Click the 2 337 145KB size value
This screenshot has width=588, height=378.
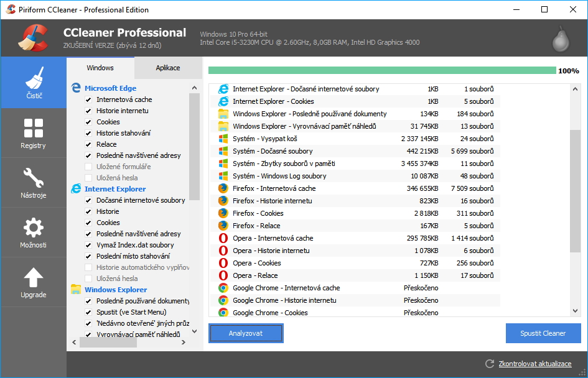[x=419, y=139]
